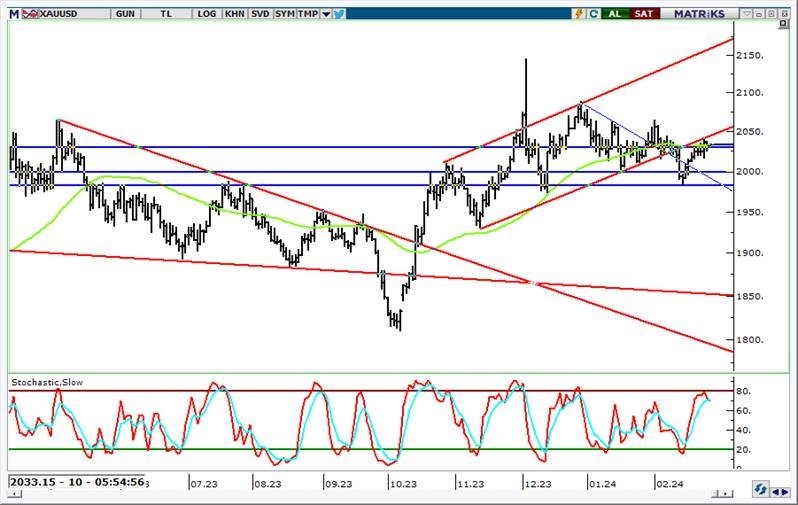The width and height of the screenshot is (798, 505).
Task: Click the blue refresh icon at bottom right
Action: coord(762,489)
